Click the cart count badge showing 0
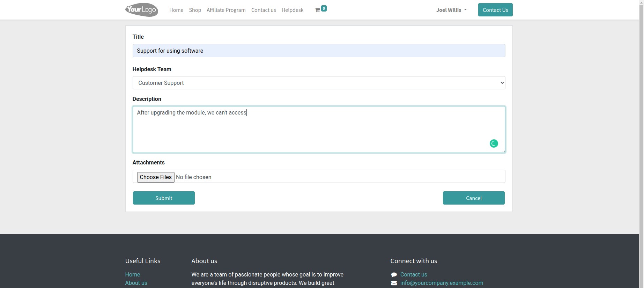 click(x=324, y=8)
